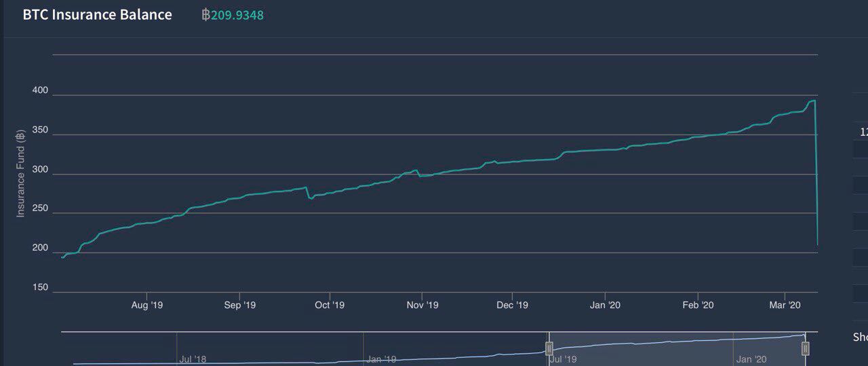This screenshot has height=366, width=868.
Task: Click the Bitcoin symbol beside 209.9348
Action: coord(205,15)
